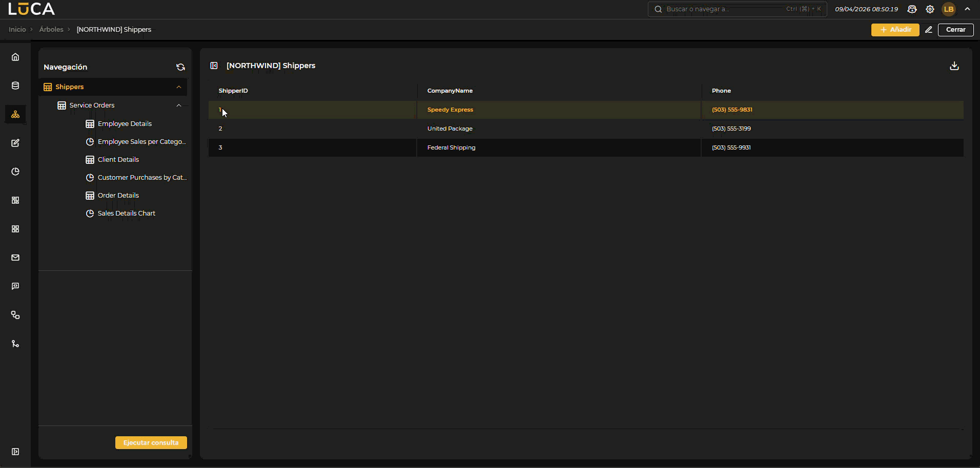
Task: Open the home icon in the sidebar
Action: tap(15, 57)
